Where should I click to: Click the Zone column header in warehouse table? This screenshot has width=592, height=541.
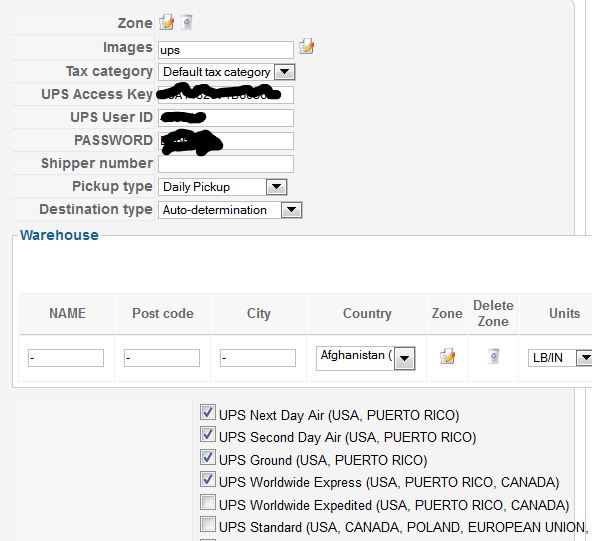(x=447, y=313)
